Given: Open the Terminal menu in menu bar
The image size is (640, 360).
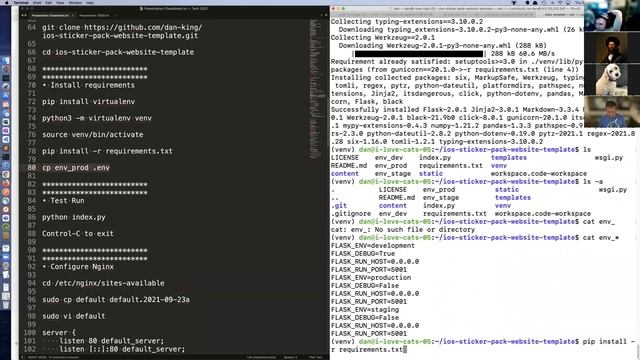Looking at the screenshot, I should 21,2.
